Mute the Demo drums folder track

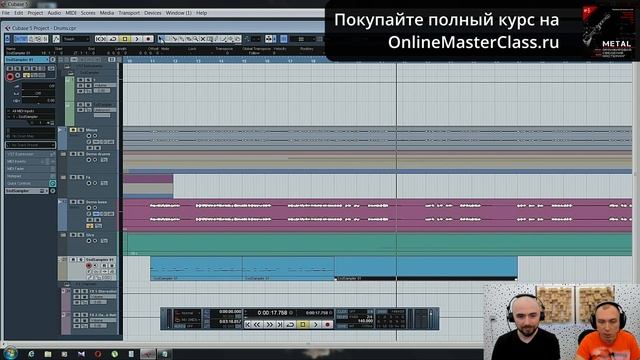(x=73, y=154)
